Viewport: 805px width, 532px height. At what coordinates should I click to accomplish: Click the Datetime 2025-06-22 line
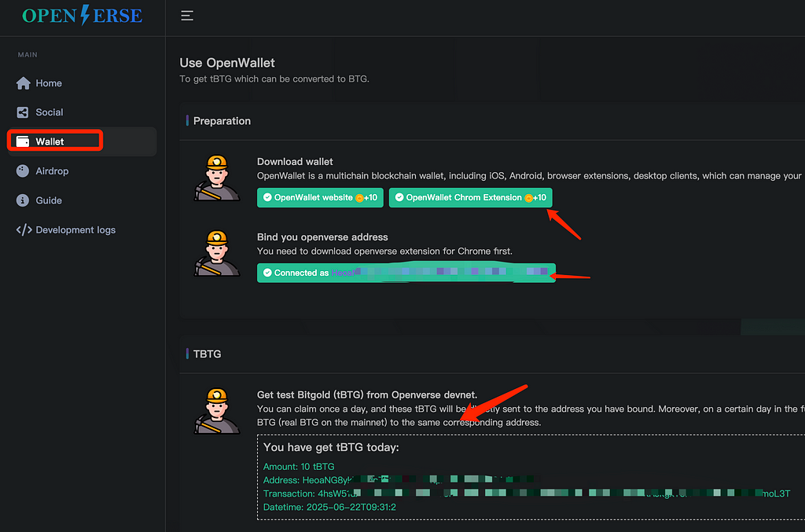[329, 507]
